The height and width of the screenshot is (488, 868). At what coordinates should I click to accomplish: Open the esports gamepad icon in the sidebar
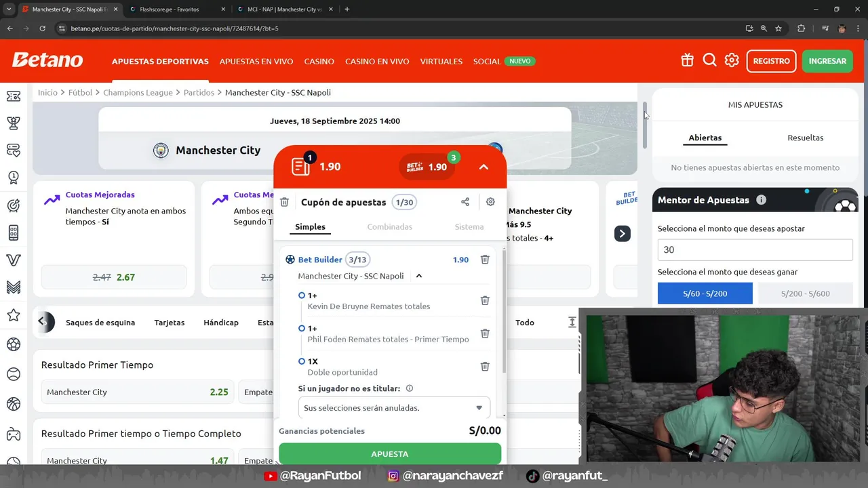[x=14, y=434]
